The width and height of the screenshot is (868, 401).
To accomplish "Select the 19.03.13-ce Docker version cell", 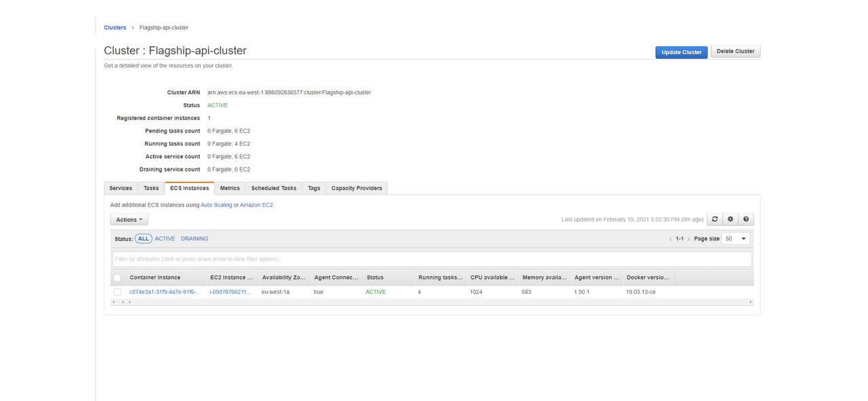I will [641, 292].
